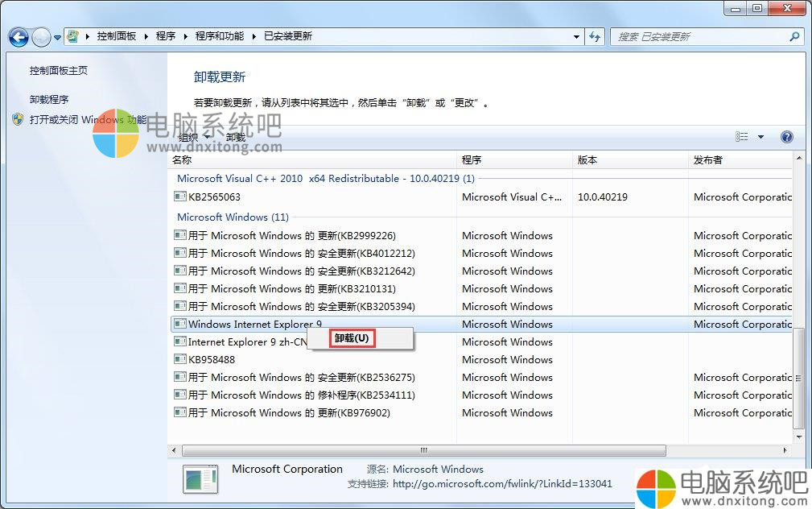The height and width of the screenshot is (509, 812).
Task: Sort by the 名称 column header
Action: pyautogui.click(x=313, y=160)
